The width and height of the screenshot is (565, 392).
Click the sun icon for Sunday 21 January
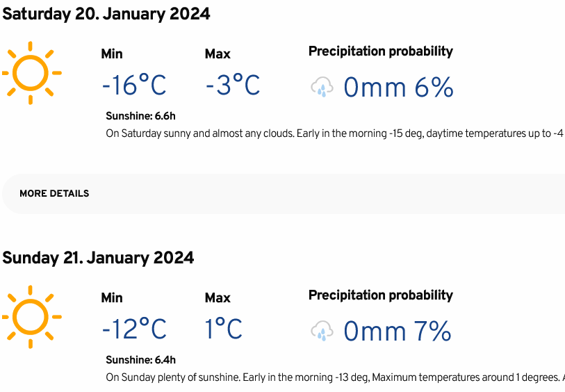[32, 317]
